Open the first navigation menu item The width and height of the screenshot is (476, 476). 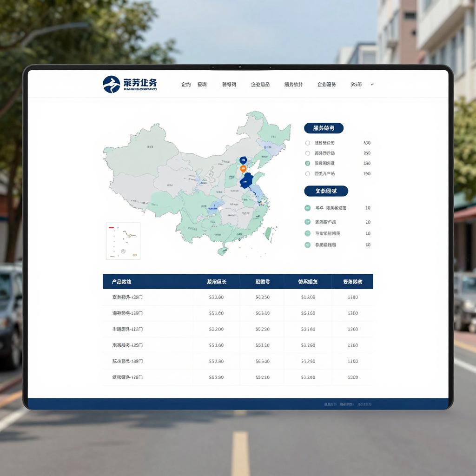(x=186, y=85)
